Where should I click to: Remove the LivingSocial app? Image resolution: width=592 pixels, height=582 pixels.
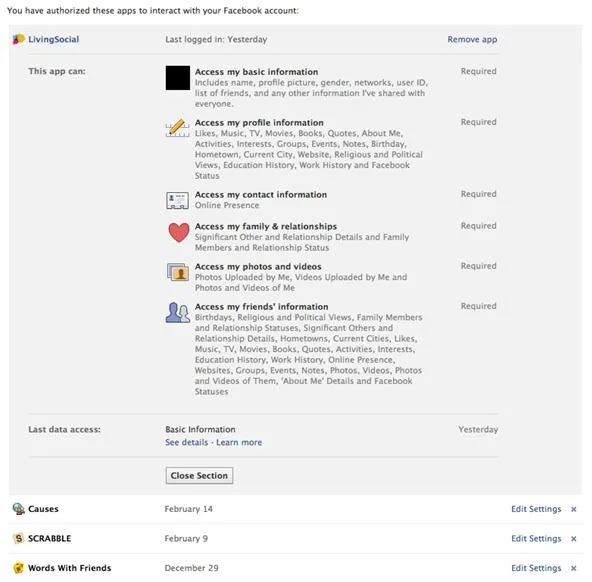[472, 39]
